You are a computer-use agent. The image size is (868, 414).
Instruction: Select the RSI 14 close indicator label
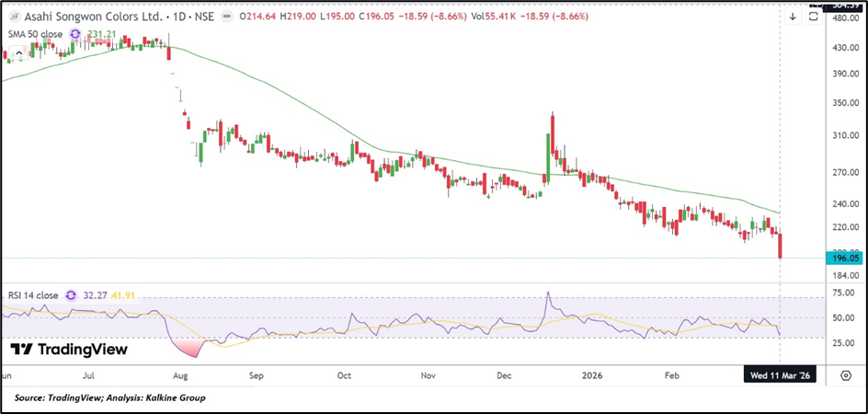click(32, 295)
